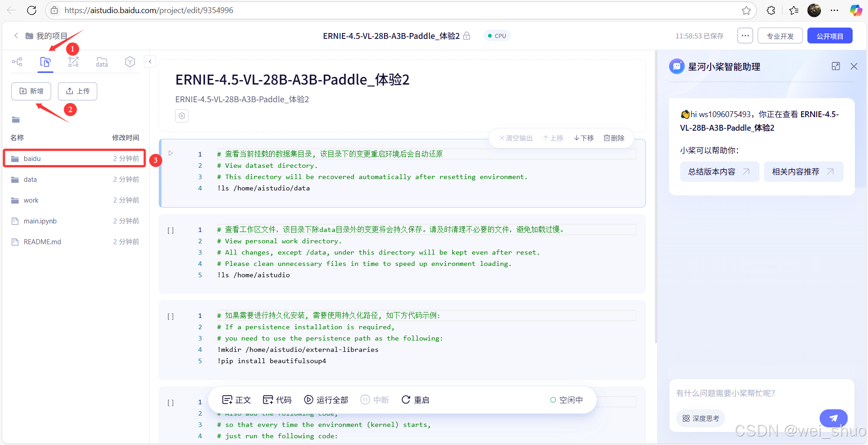Add a 正文 text cell

point(237,400)
